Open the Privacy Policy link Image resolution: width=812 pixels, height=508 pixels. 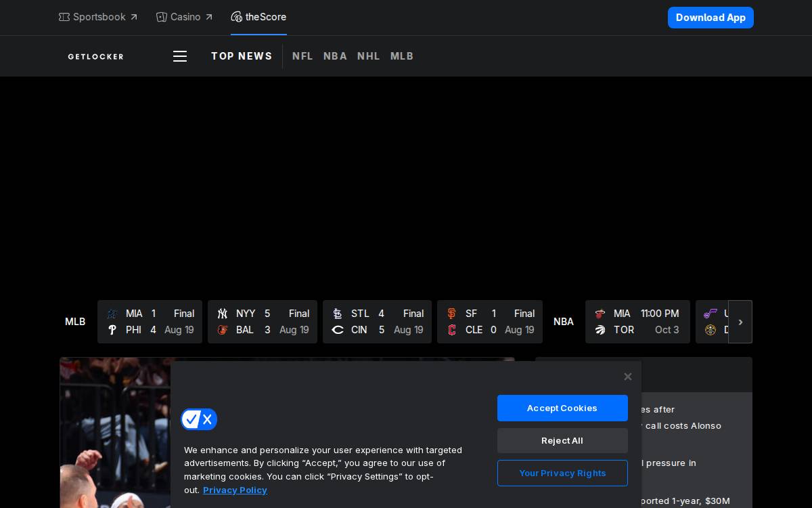pos(235,490)
